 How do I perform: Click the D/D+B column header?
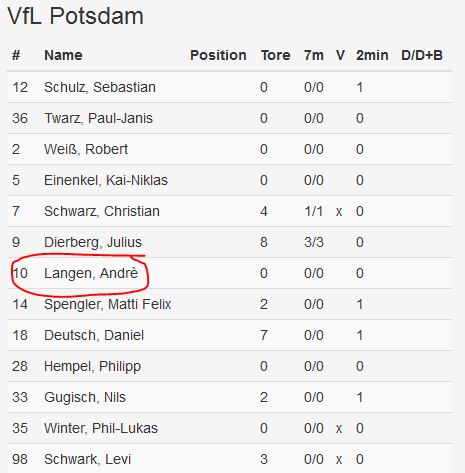pyautogui.click(x=422, y=55)
